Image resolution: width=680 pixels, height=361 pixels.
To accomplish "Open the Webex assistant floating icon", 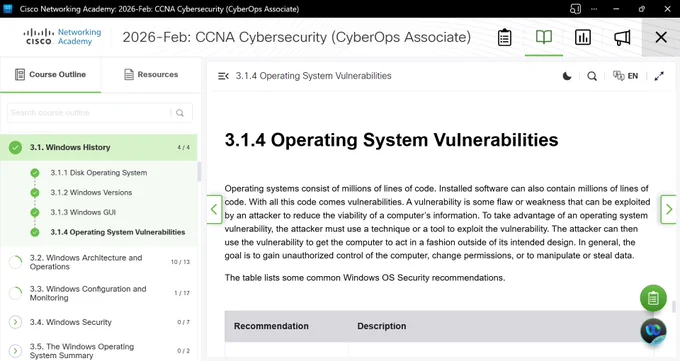I will 653,331.
